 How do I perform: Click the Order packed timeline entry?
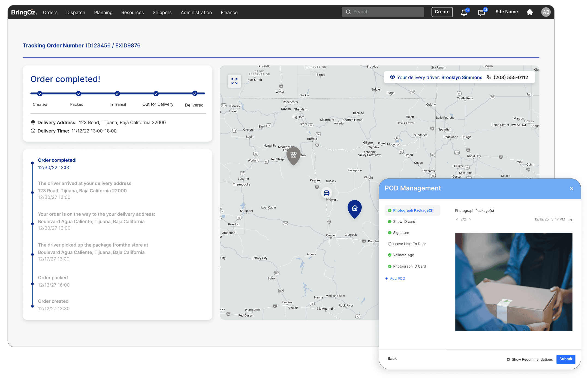54,281
